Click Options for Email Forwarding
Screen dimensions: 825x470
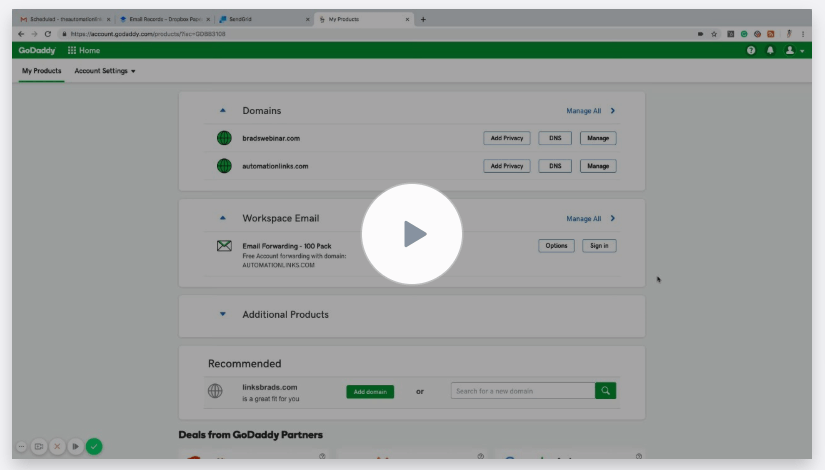[556, 246]
